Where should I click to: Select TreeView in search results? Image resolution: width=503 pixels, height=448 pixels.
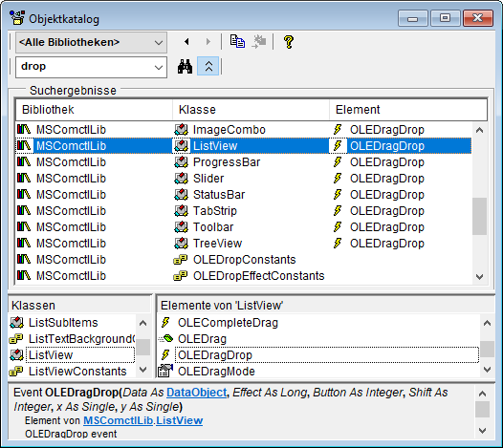click(x=244, y=244)
